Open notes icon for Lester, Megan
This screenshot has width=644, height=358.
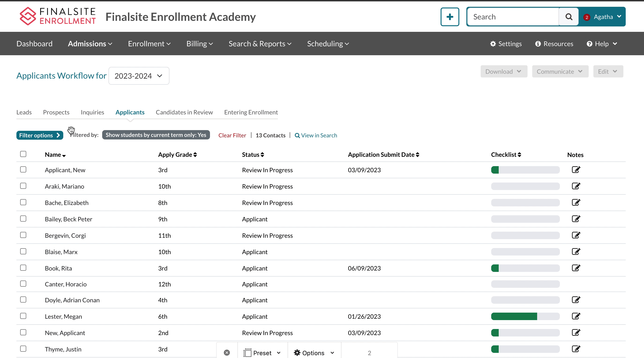[576, 316]
